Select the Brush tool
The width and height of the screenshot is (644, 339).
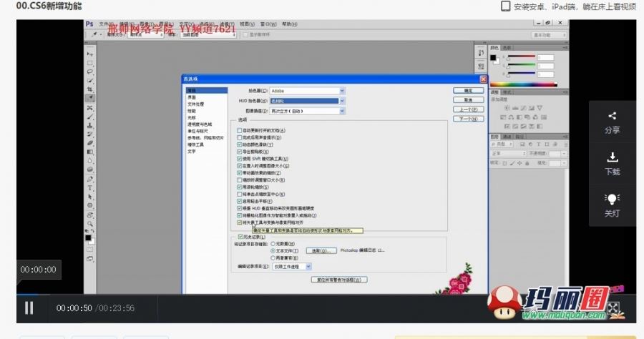point(89,117)
